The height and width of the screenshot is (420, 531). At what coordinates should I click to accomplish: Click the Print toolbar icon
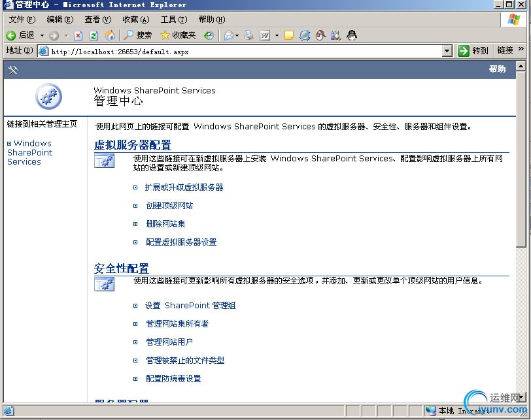249,35
